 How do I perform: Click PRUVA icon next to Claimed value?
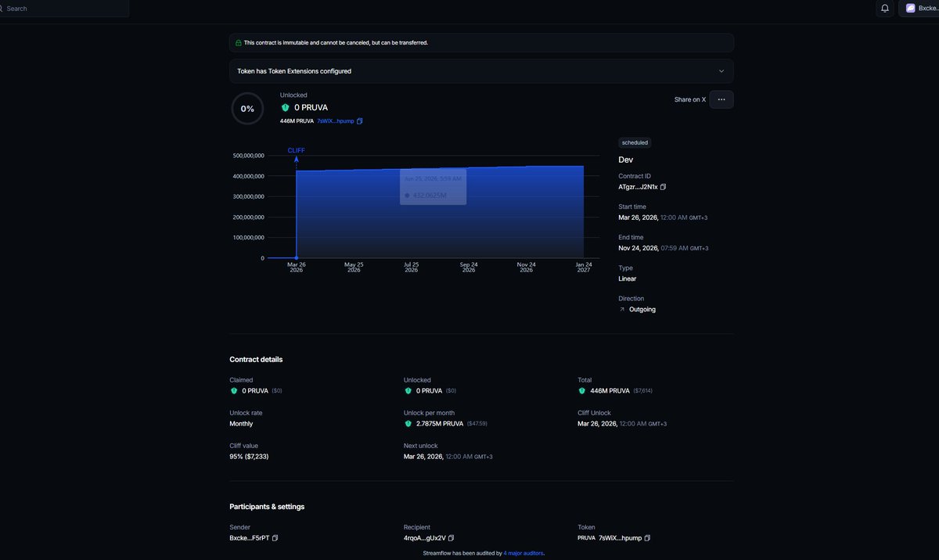click(233, 390)
